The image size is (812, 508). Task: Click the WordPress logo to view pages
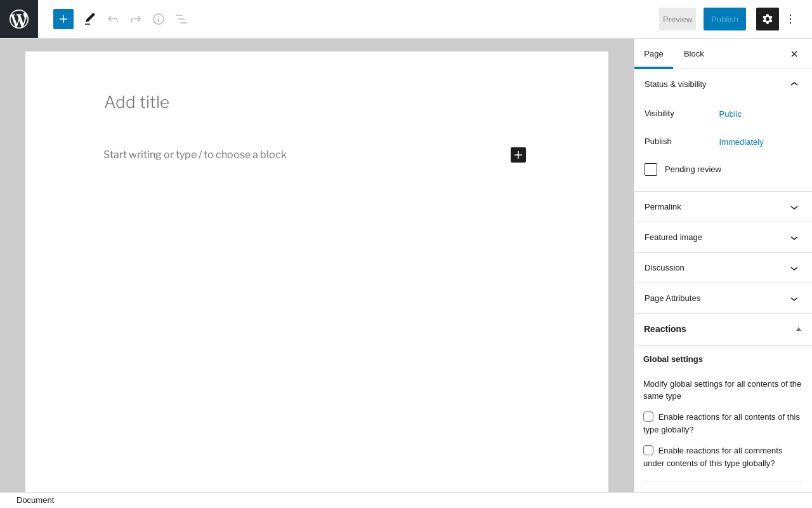(x=19, y=19)
